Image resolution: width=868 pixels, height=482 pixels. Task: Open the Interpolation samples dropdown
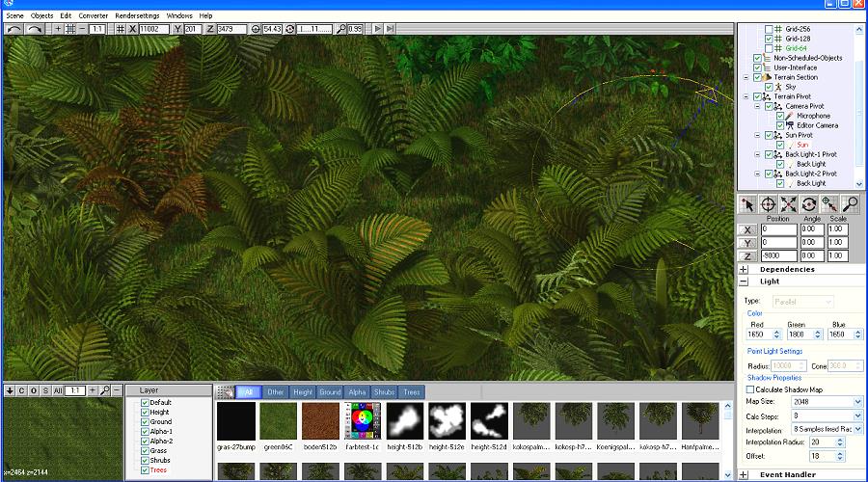[823, 428]
